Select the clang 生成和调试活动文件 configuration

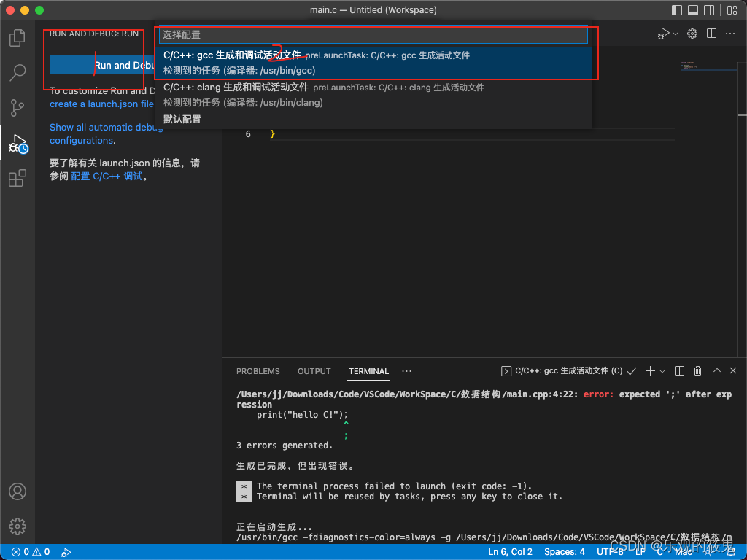point(314,95)
